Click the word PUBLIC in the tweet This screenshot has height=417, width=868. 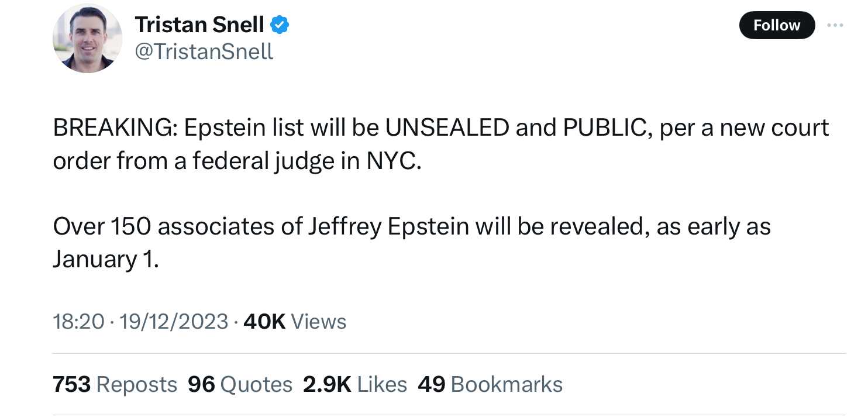[605, 128]
